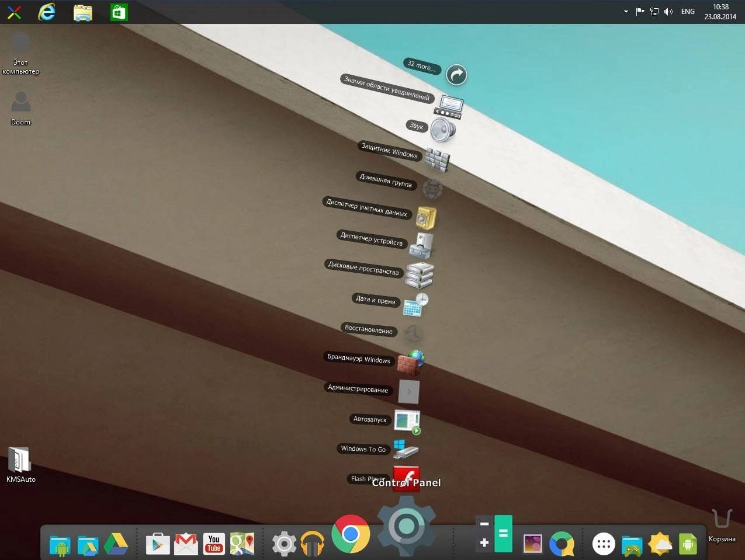Open the app drawer dots icon
Screen dimensions: 745x560
tap(604, 544)
